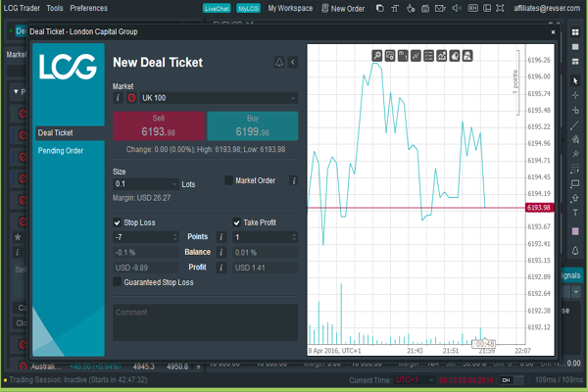Viewport: 588px width, 392px height.
Task: Click the back arrow beside New Deal Ticket
Action: coord(293,63)
